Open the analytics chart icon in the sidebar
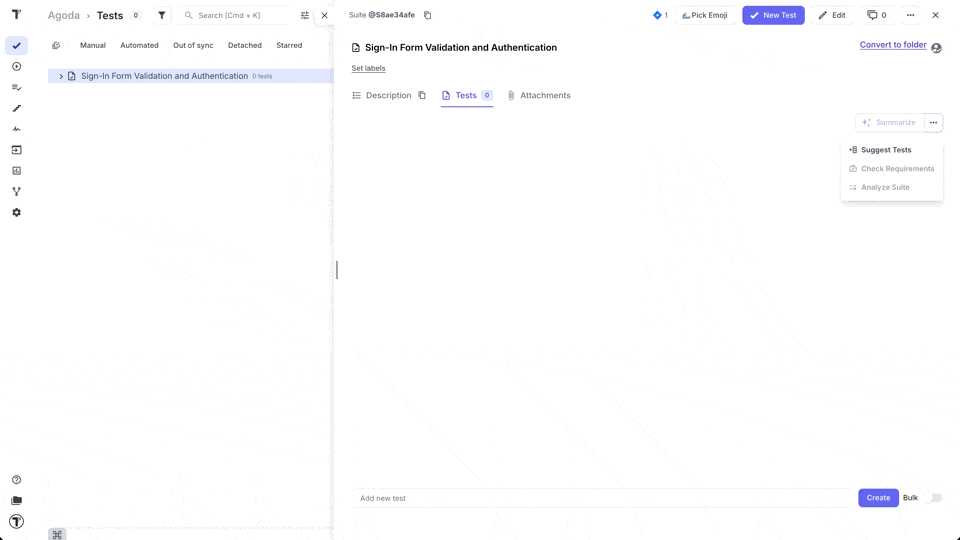This screenshot has height=540, width=960. pos(16,171)
